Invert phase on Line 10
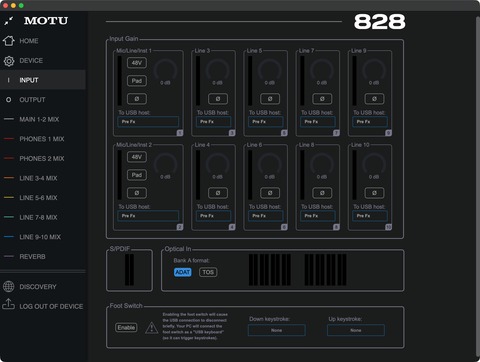The width and height of the screenshot is (480, 362). point(374,193)
